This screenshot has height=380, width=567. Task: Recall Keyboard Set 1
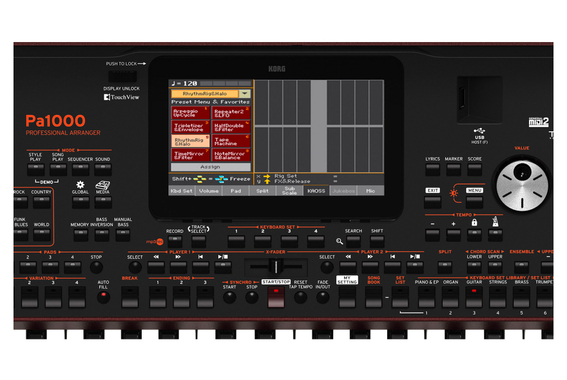236,242
